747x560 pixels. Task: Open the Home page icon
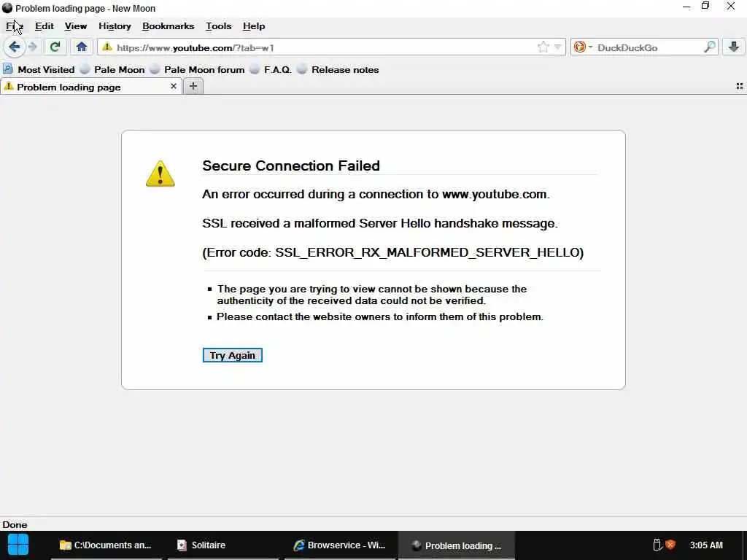[x=82, y=47]
